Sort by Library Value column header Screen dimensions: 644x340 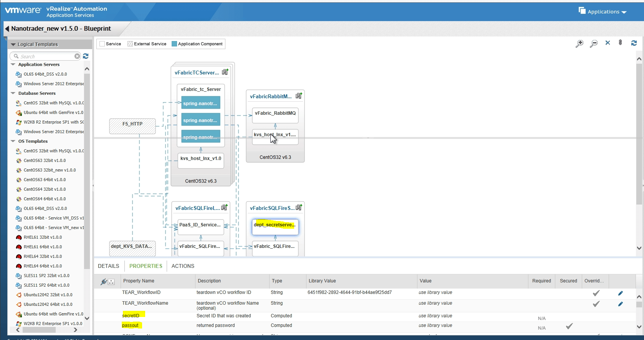[361, 281]
